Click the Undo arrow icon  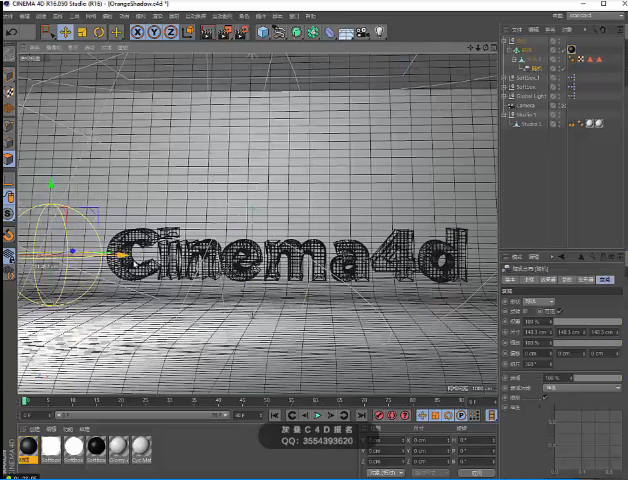(x=12, y=32)
